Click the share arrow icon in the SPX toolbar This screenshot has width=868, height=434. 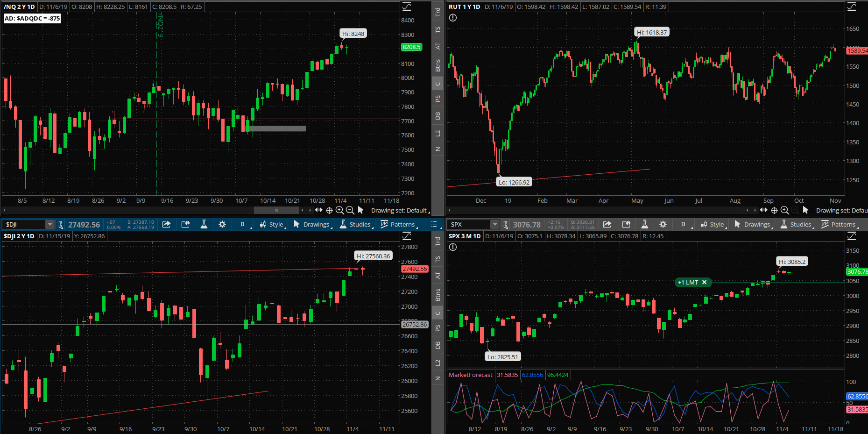[x=607, y=224]
